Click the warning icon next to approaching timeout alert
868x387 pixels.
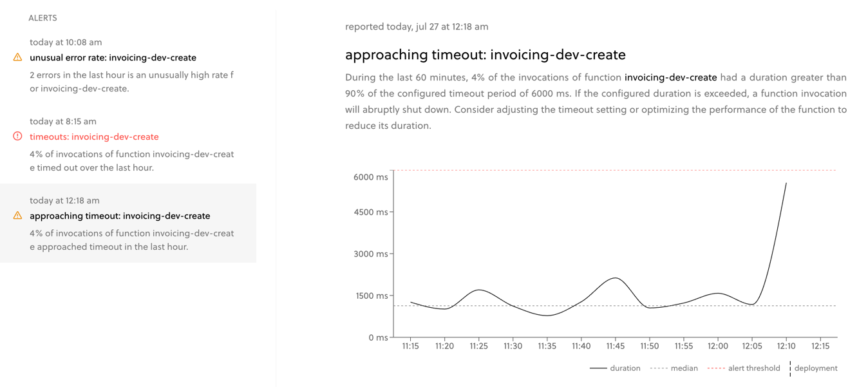17,216
